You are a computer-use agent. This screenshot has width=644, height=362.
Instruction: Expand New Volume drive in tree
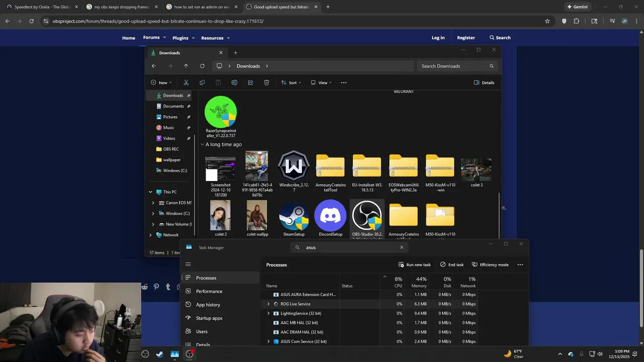(x=153, y=224)
